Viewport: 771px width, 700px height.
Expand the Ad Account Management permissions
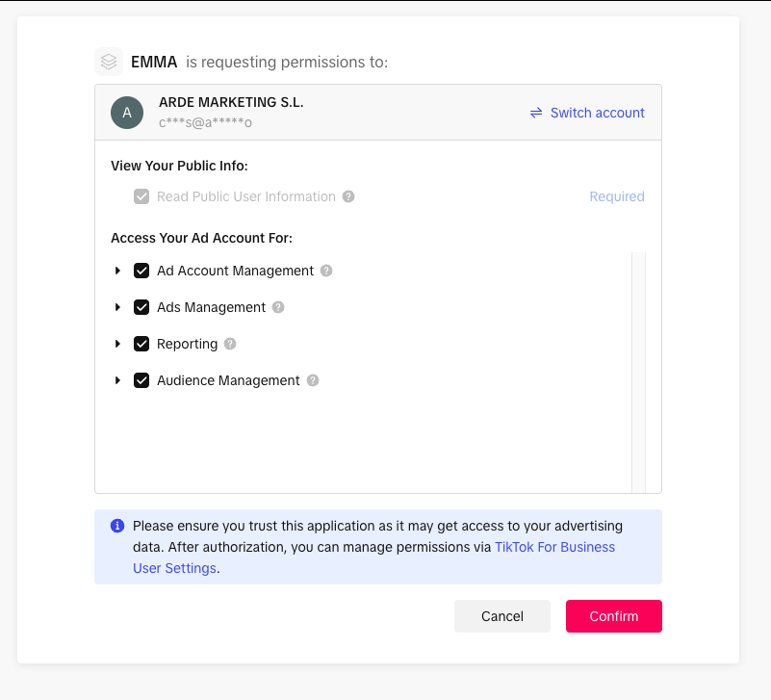pyautogui.click(x=117, y=271)
